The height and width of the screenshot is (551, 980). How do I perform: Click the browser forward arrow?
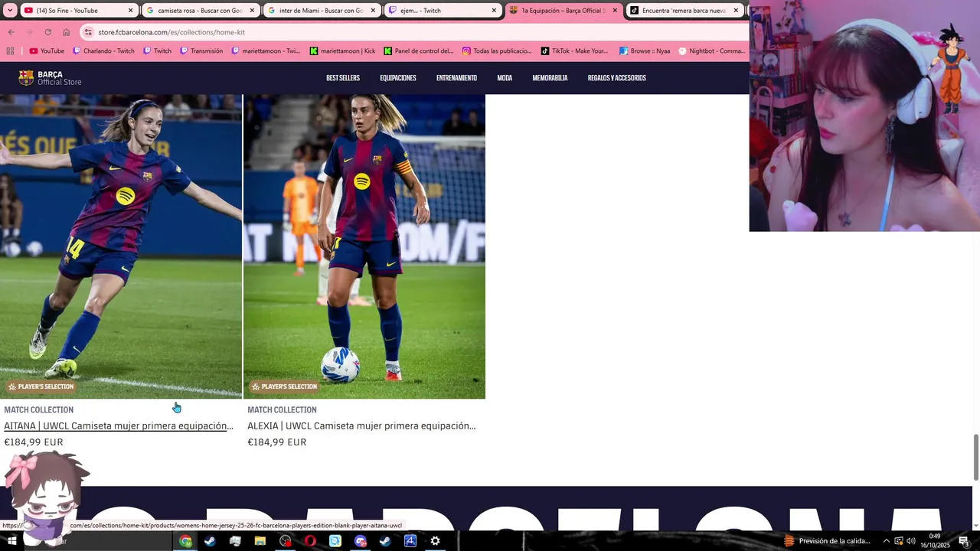point(29,32)
